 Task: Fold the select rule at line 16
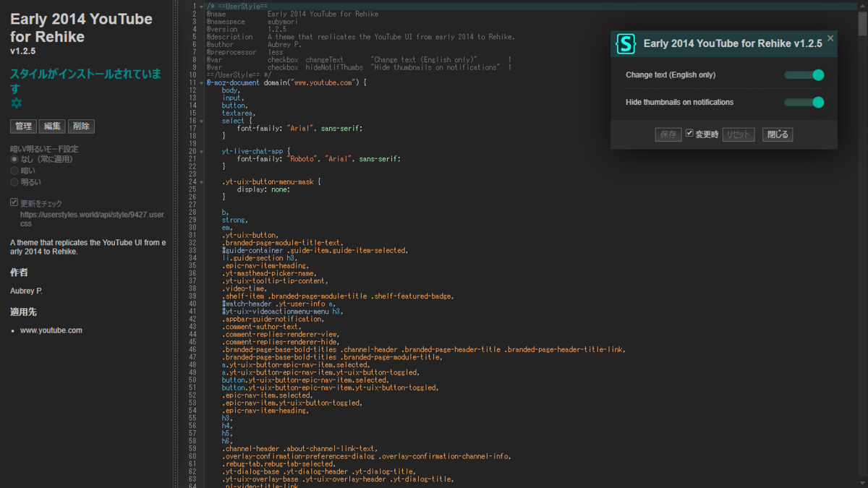[x=202, y=121]
